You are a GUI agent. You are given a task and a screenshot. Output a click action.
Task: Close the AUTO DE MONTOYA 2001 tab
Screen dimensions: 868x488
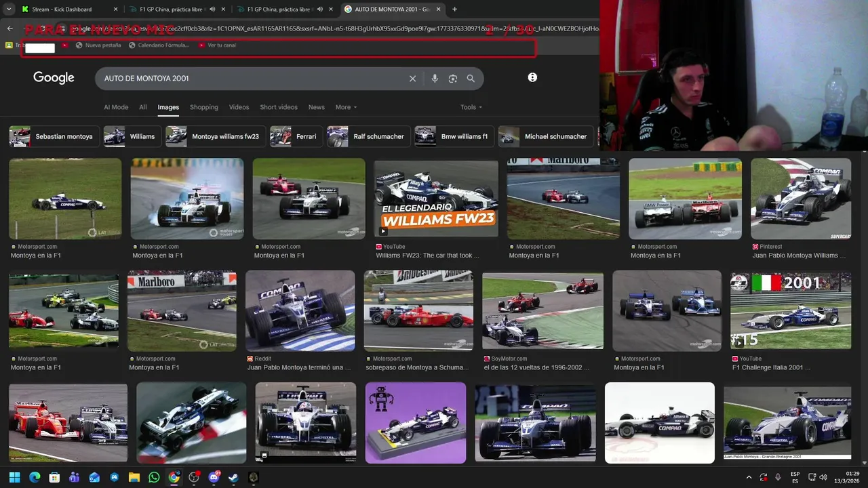[x=438, y=9]
